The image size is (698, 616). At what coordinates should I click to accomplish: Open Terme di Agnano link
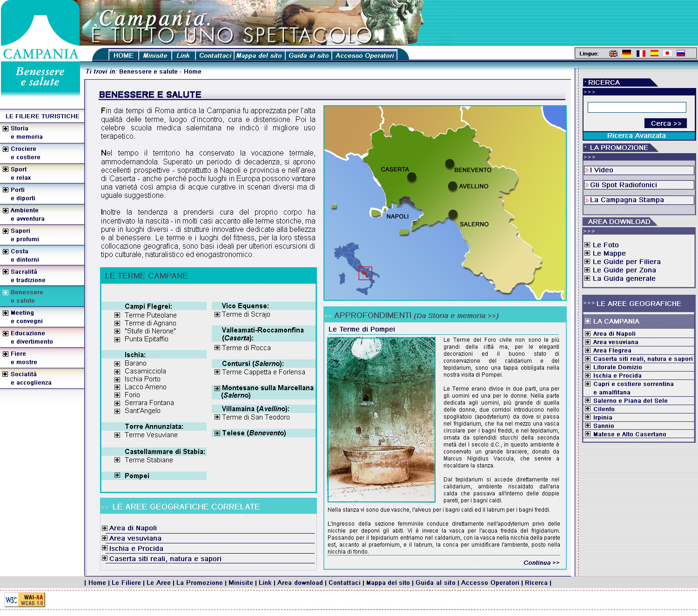point(150,323)
